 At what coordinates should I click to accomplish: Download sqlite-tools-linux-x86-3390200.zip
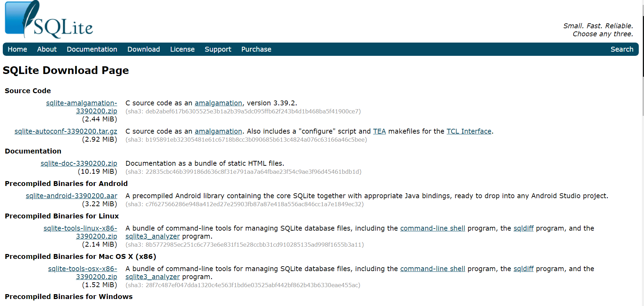tap(80, 228)
